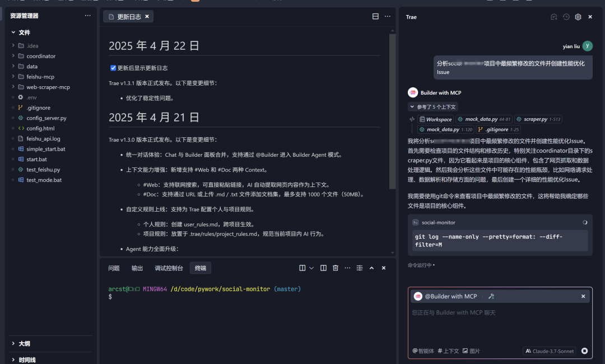
Task: Select the 终端 tab
Action: tap(200, 268)
